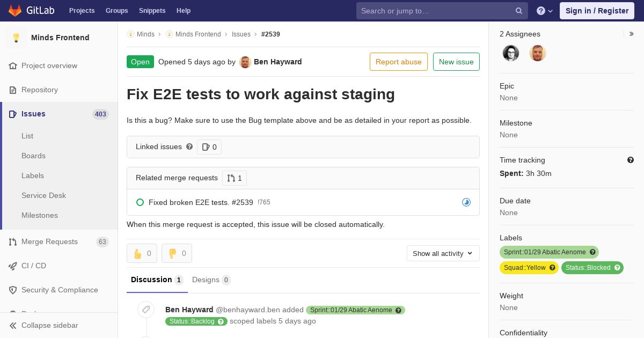Click the Issues sidebar icon

pyautogui.click(x=13, y=114)
